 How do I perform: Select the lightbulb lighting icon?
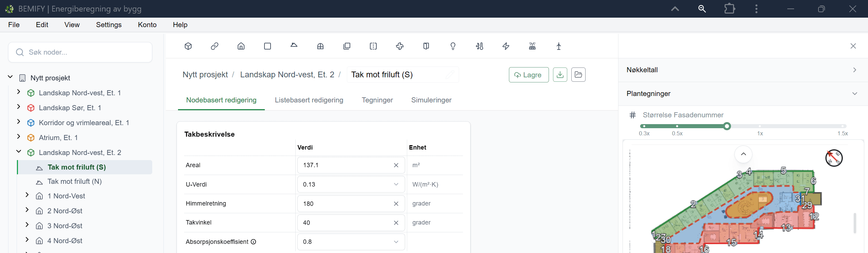(453, 46)
